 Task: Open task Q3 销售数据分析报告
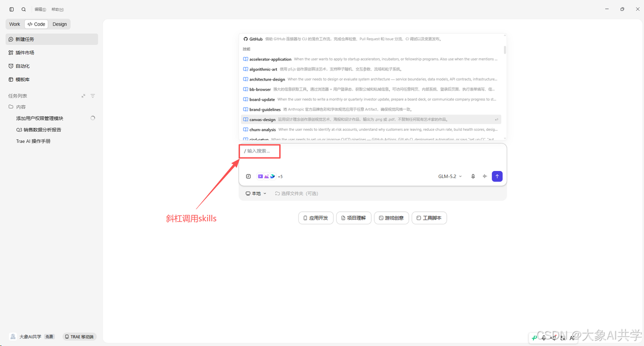click(x=39, y=130)
